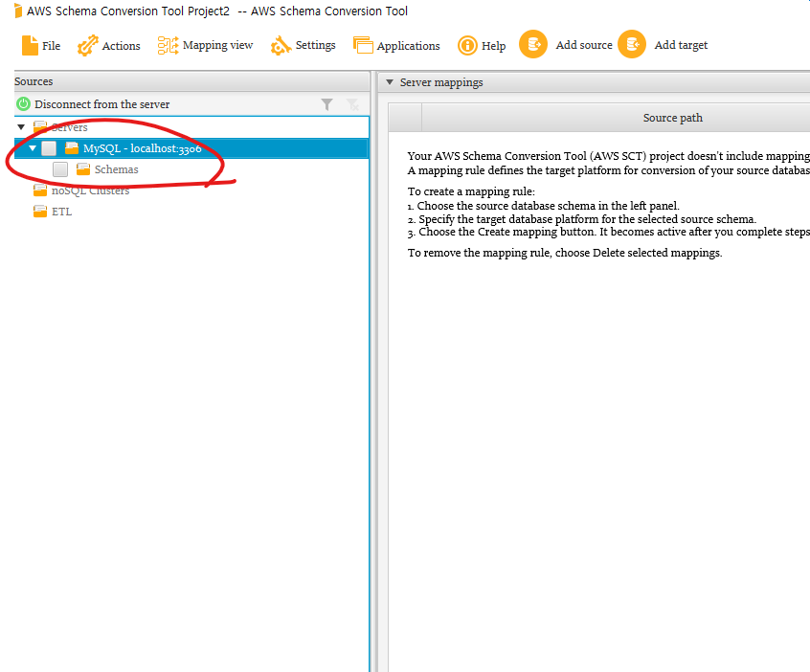810x672 pixels.
Task: Open the Mapping view menu
Action: pos(205,45)
